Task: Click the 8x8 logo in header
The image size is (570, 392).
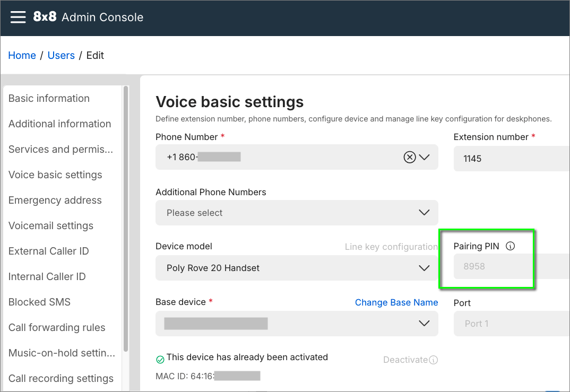Action: pyautogui.click(x=45, y=17)
